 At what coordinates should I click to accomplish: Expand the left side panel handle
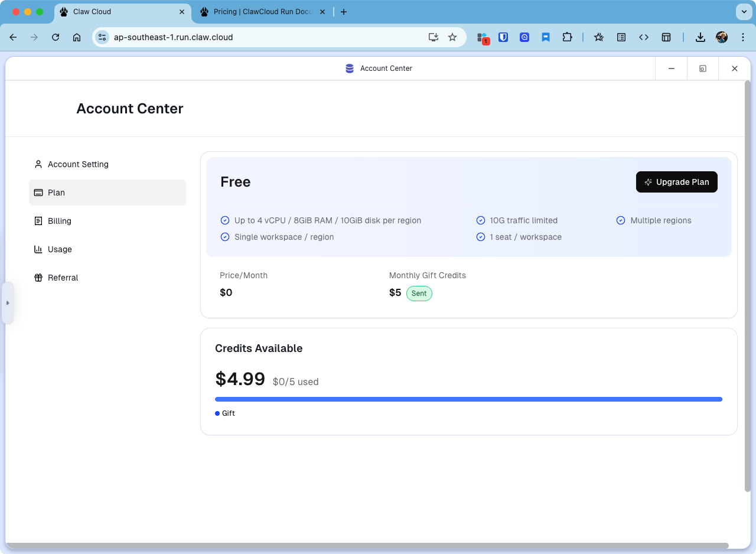8,303
